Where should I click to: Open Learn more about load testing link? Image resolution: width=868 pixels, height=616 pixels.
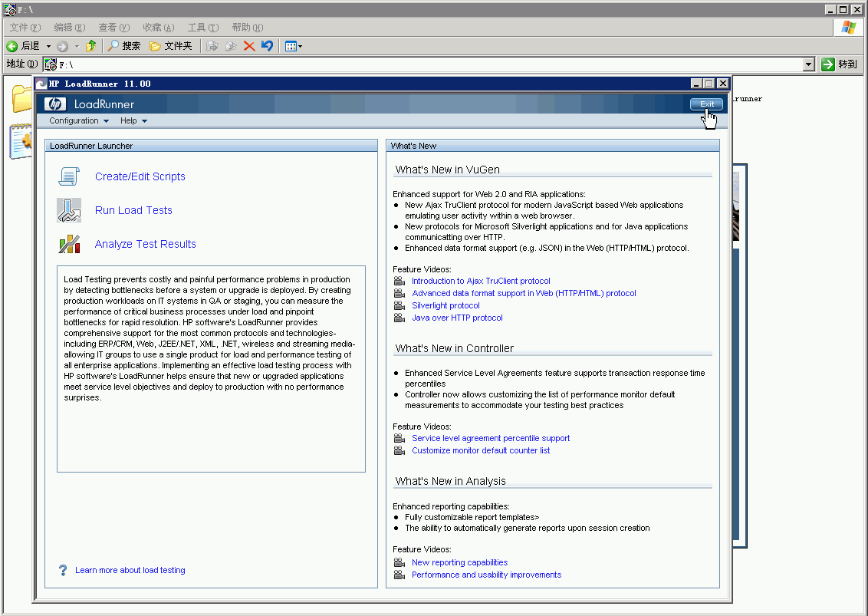tap(130, 570)
